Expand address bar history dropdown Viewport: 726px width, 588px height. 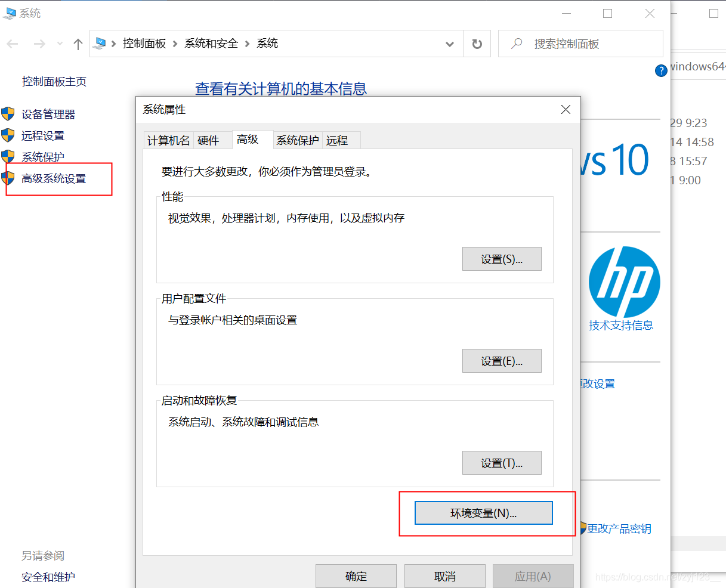click(450, 44)
